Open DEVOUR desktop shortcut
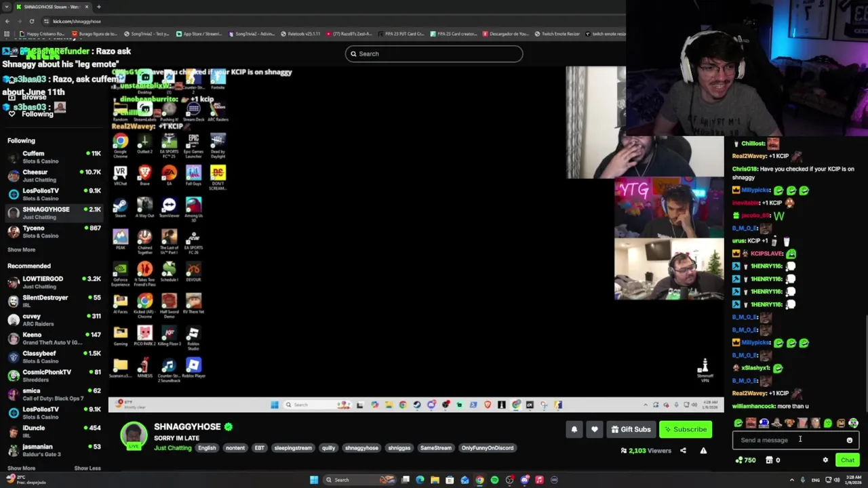 (x=193, y=272)
